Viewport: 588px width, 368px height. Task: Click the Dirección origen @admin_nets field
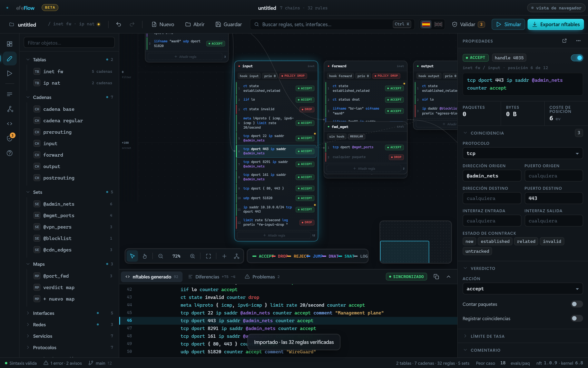pyautogui.click(x=492, y=176)
